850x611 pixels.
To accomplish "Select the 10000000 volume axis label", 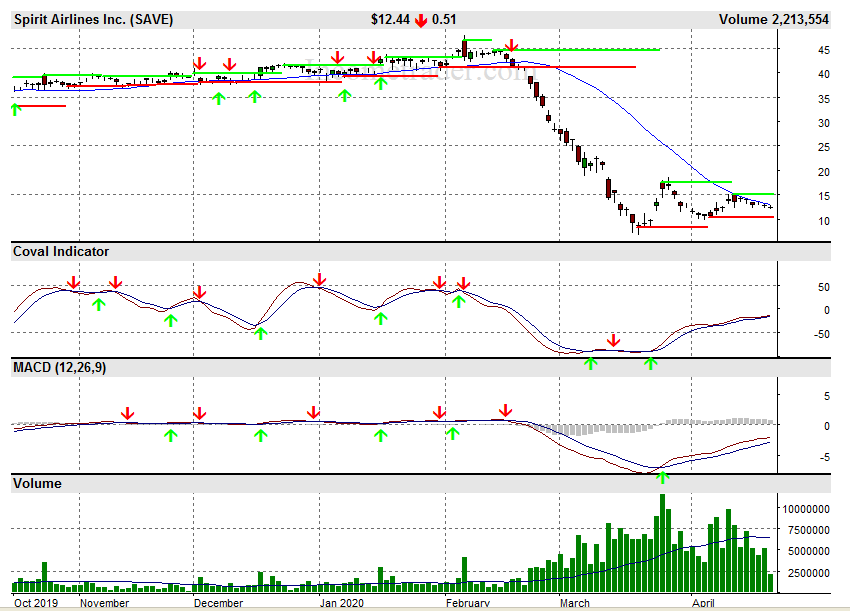I will point(806,509).
